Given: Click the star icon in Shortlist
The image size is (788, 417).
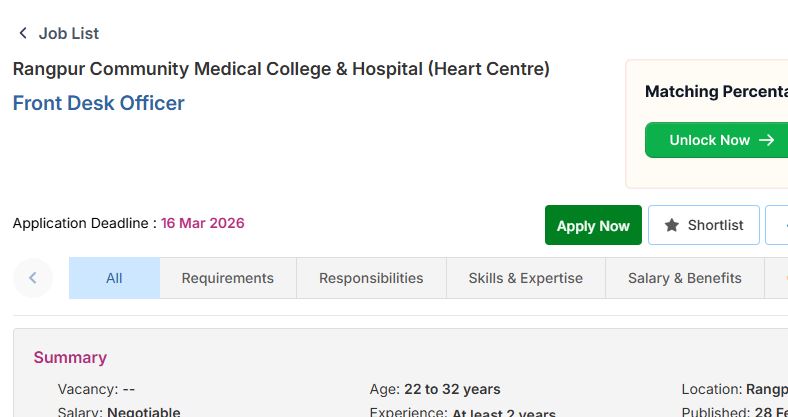Looking at the screenshot, I should (x=672, y=225).
